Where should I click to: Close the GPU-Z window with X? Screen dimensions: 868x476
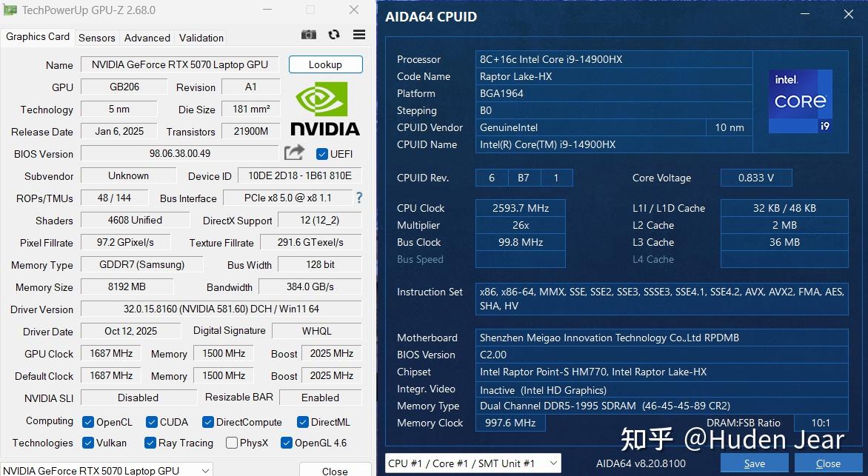[x=354, y=10]
